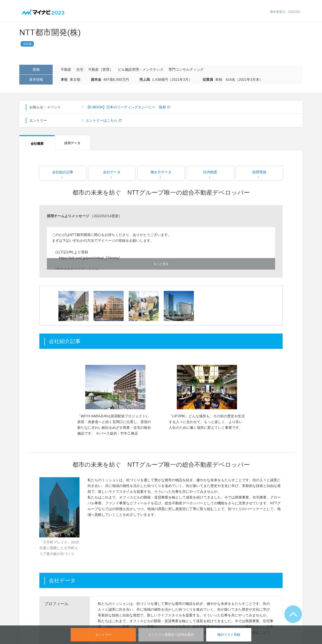
Task: Click the orange エントリー button
Action: 103,634
